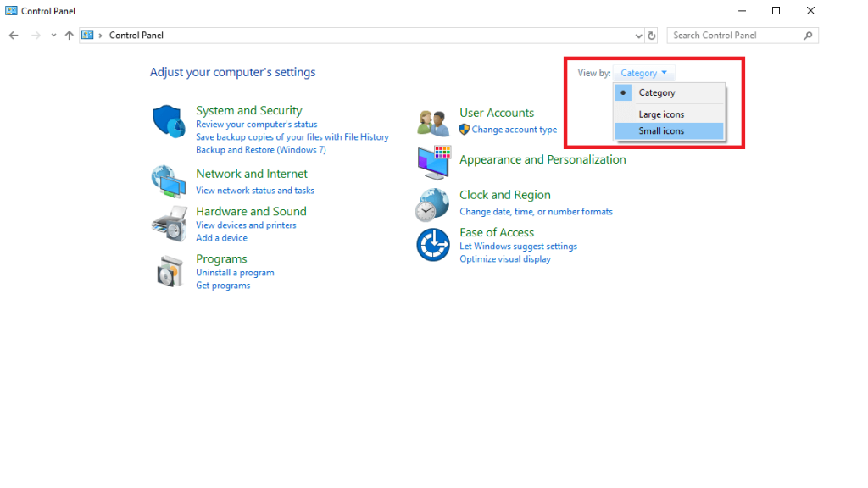Open Save backup copies with File History

click(292, 136)
